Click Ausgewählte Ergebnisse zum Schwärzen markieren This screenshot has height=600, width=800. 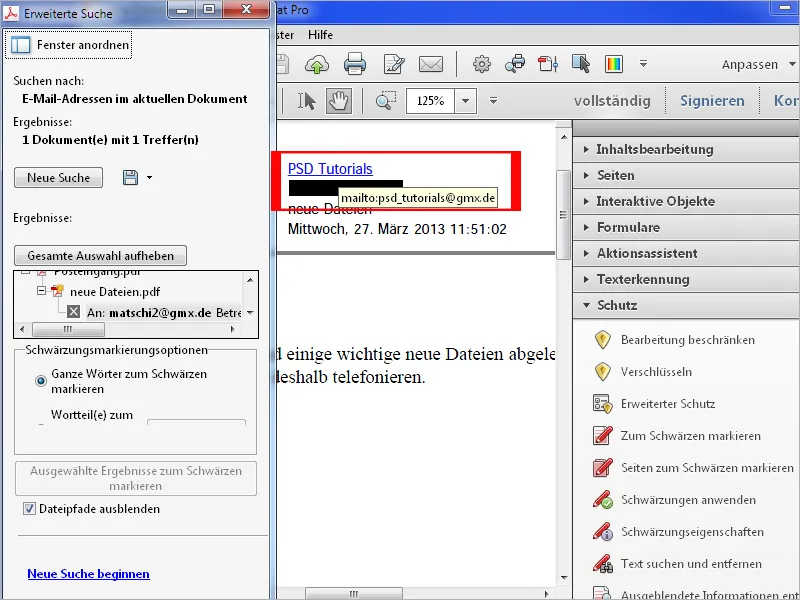(x=136, y=478)
